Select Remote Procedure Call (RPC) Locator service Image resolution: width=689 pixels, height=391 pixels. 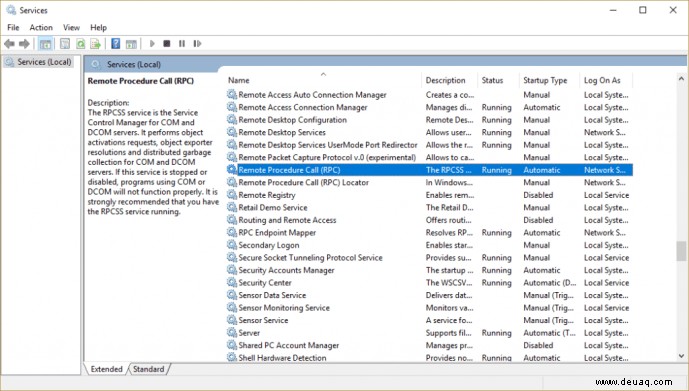pos(303,182)
